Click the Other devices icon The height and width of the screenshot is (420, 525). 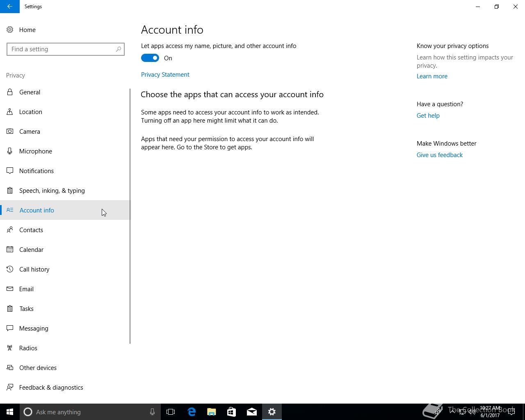[10, 368]
